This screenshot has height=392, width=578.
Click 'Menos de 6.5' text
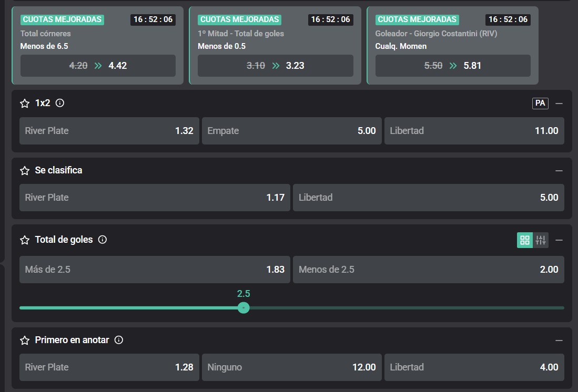click(x=44, y=46)
